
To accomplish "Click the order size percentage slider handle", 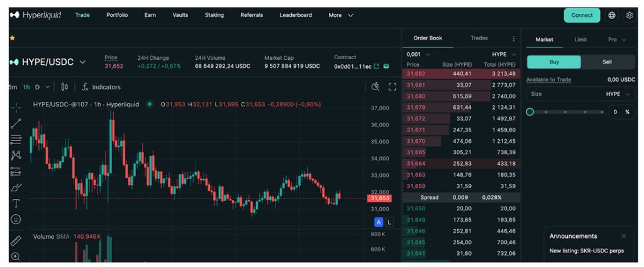I will click(530, 111).
